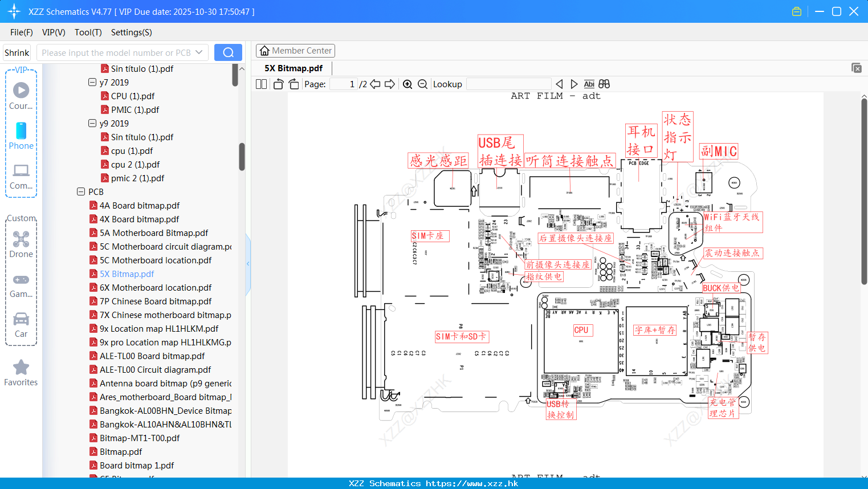This screenshot has width=868, height=489.
Task: Open the toolbox icon in title bar
Action: (x=797, y=11)
